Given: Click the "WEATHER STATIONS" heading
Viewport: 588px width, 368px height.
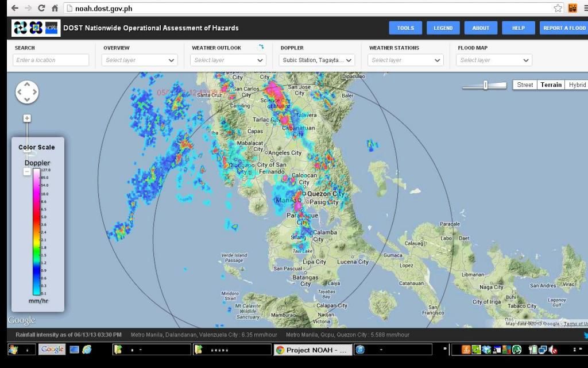Looking at the screenshot, I should 394,48.
